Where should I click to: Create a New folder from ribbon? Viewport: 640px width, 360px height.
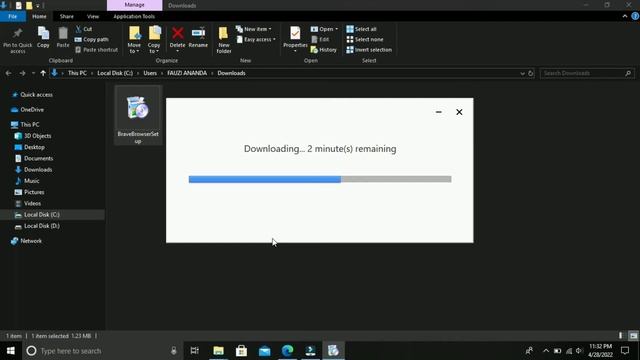tap(224, 40)
